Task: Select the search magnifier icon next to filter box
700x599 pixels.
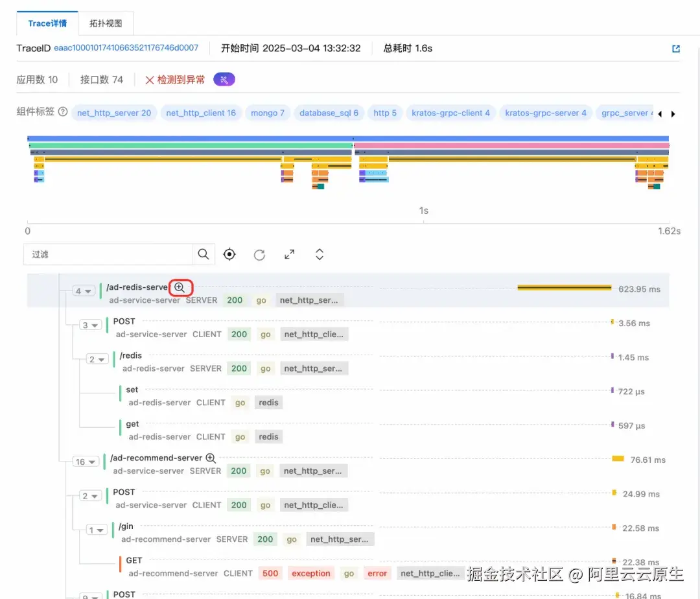Action: tap(203, 254)
